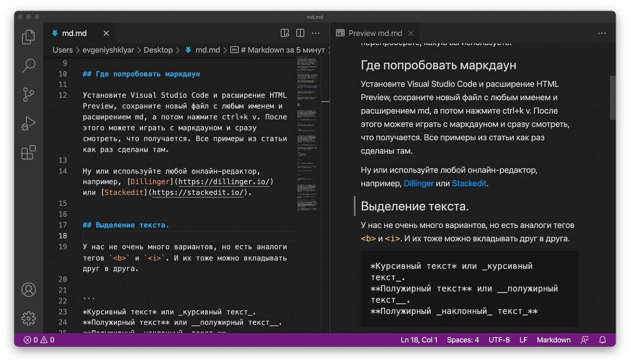Image resolution: width=630 pixels, height=364 pixels.
Task: Click the window title md.md
Action: pos(314,17)
